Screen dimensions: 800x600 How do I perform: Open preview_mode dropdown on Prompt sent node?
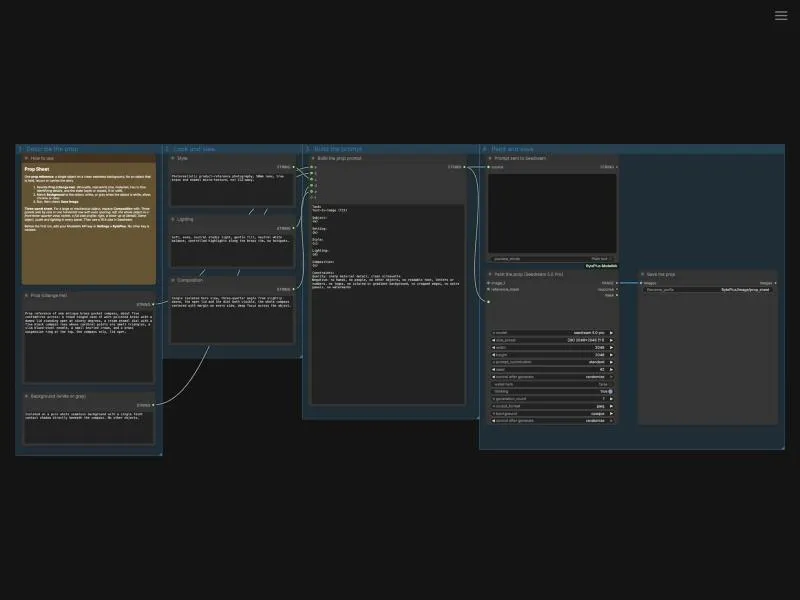coord(553,259)
